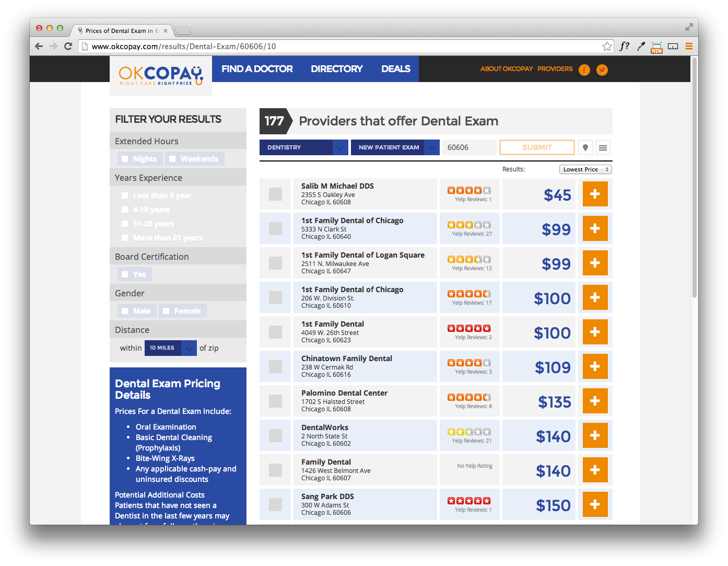The width and height of the screenshot is (728, 566).
Task: Tick compare box for Salib M Michael
Action: (x=275, y=194)
